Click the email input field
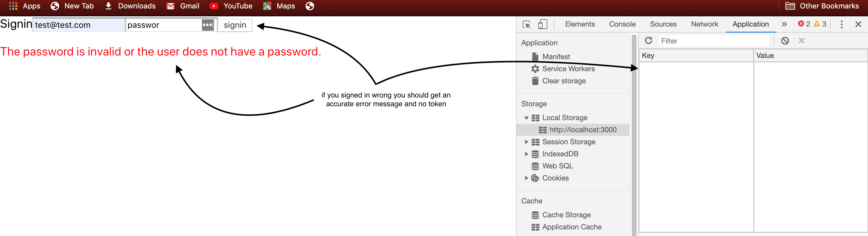The image size is (868, 236). click(79, 25)
